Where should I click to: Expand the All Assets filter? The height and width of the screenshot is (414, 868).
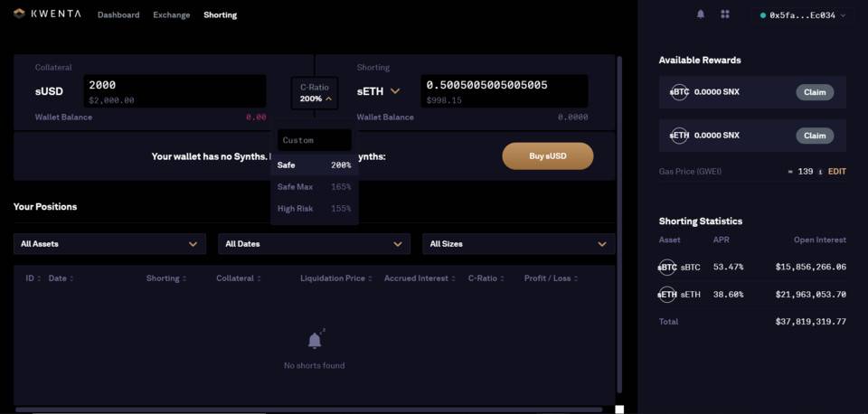point(109,243)
